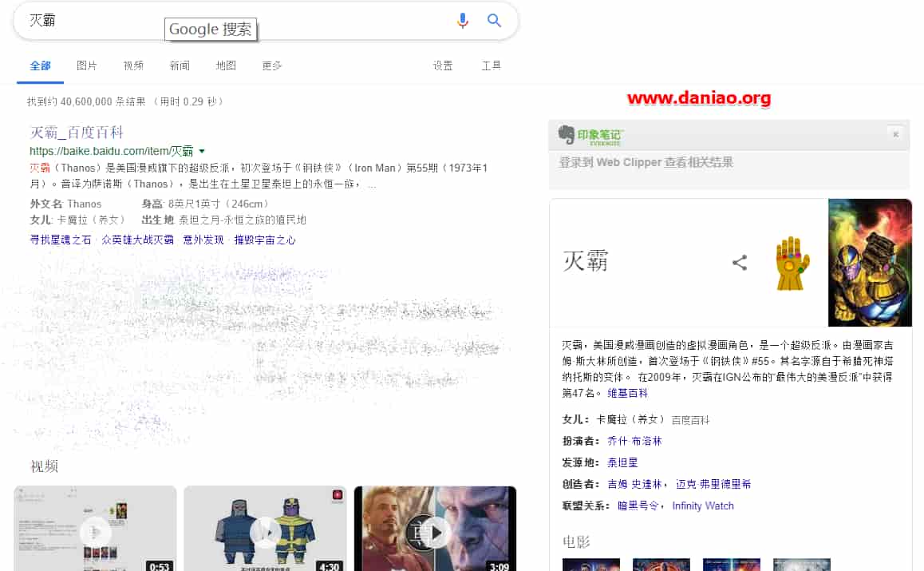Open the 摧毁宇宙之心 sublink

pyautogui.click(x=265, y=240)
